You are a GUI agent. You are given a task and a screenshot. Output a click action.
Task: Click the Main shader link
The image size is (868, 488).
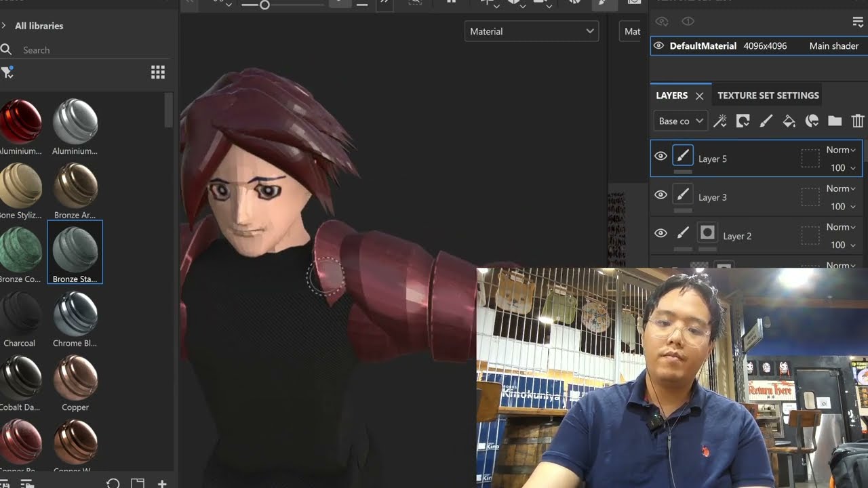click(x=834, y=46)
